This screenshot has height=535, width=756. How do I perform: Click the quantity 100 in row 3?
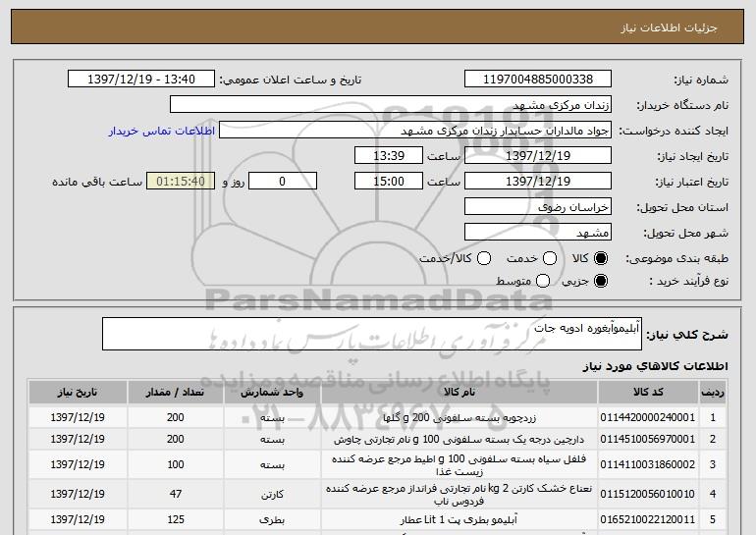(176, 464)
